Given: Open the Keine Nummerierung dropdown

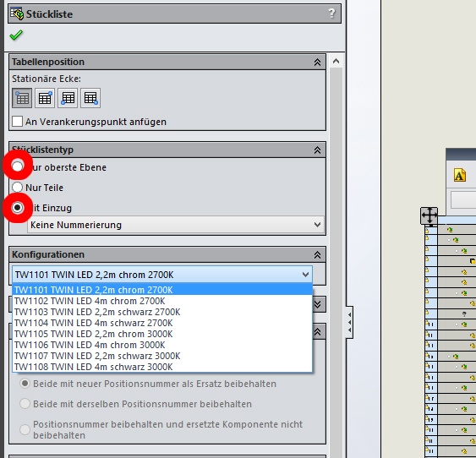Looking at the screenshot, I should coord(176,225).
